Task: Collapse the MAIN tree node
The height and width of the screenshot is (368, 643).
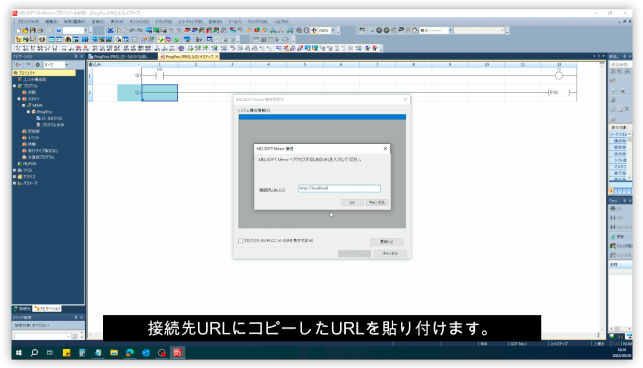Action: [x=24, y=105]
